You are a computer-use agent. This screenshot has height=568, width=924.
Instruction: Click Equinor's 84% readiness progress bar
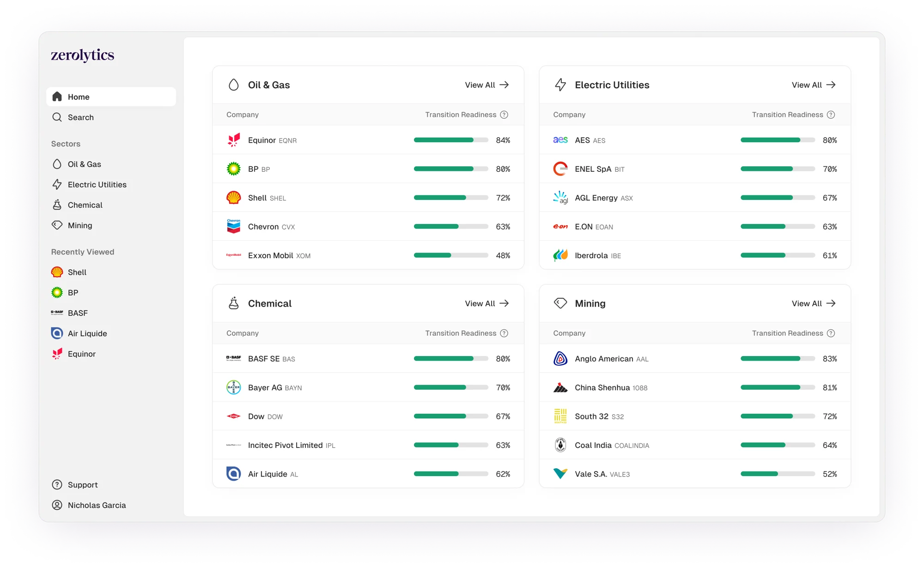(450, 140)
